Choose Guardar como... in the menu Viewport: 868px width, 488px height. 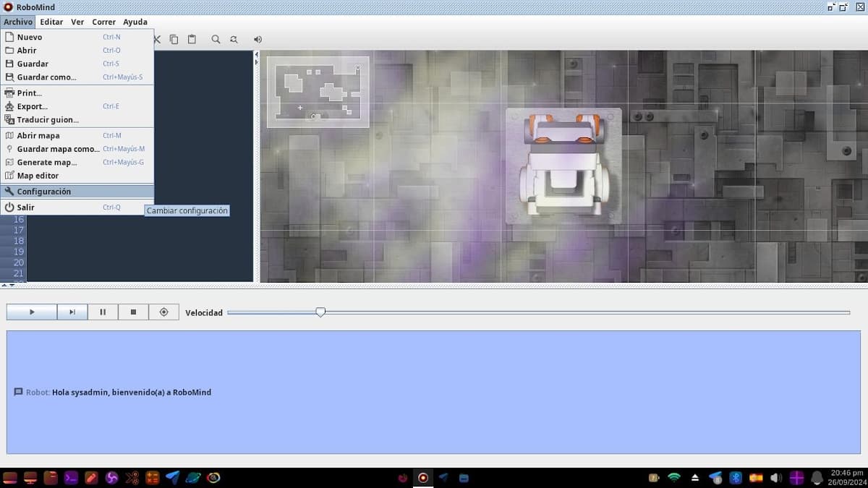[46, 77]
